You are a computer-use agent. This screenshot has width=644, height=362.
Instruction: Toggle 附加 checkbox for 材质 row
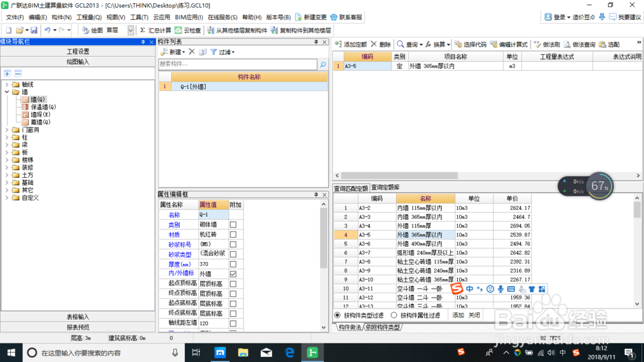click(x=233, y=234)
